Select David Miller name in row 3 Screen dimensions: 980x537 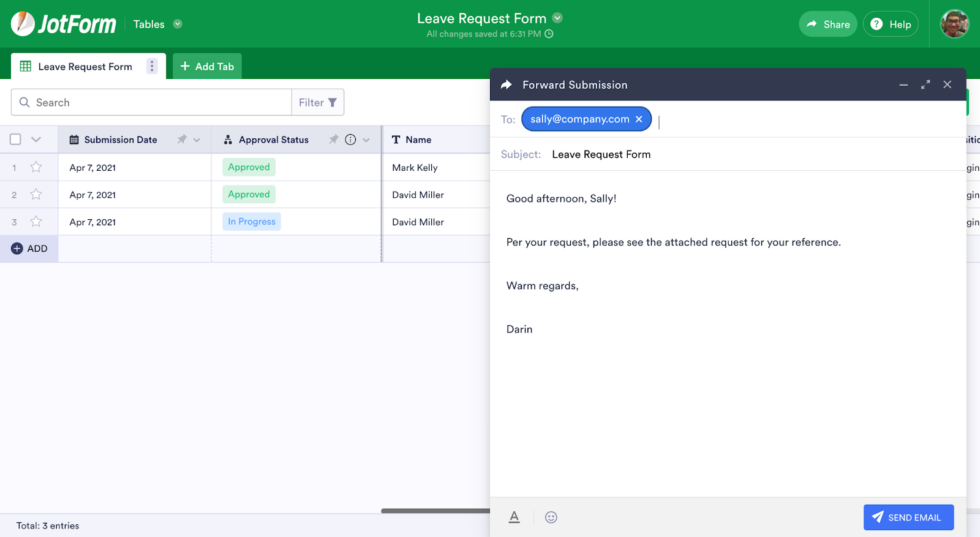[x=436, y=222]
